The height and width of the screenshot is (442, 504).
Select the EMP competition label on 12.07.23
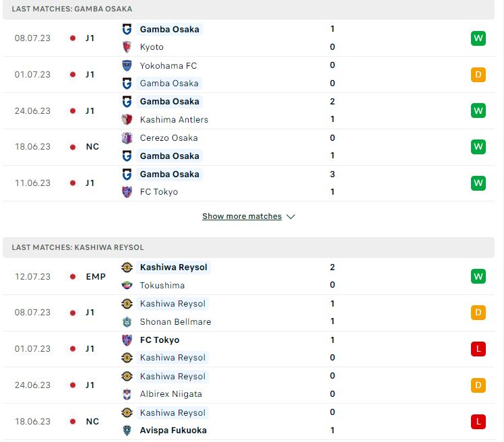point(96,276)
